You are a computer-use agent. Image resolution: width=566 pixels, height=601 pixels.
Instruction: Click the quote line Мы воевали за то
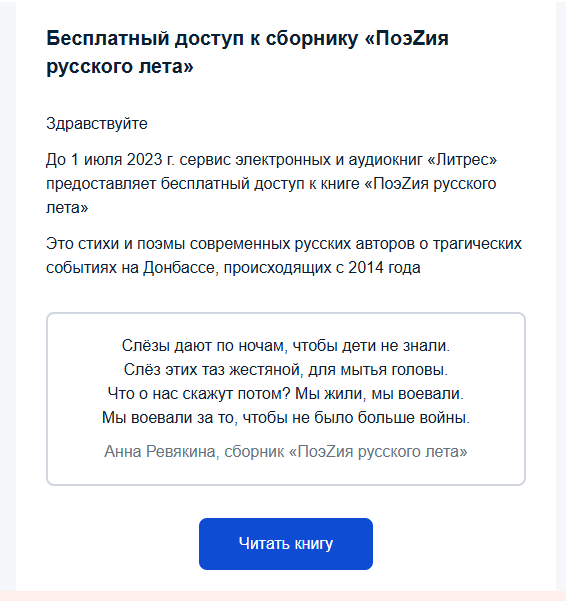[x=285, y=417]
